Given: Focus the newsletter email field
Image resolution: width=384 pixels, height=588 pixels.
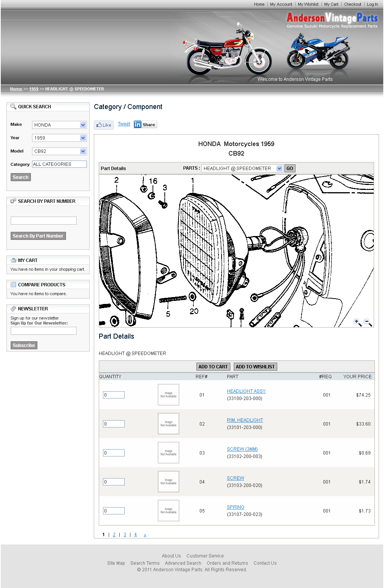Looking at the screenshot, I should coord(43,331).
